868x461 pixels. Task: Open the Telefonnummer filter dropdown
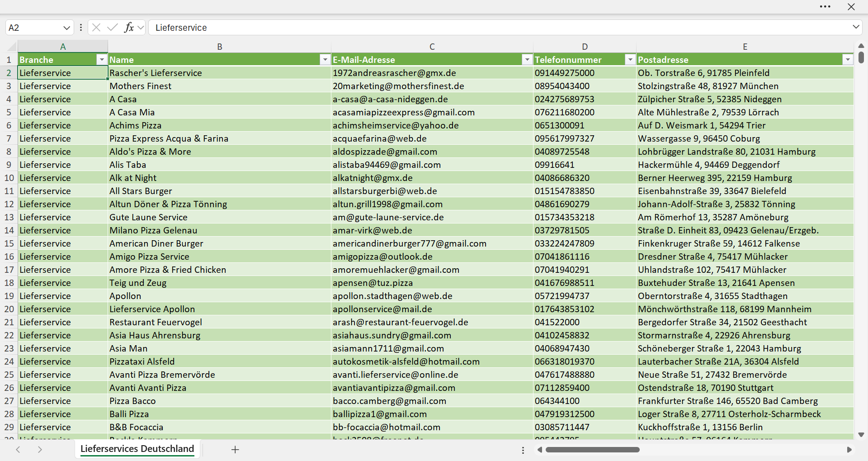630,60
